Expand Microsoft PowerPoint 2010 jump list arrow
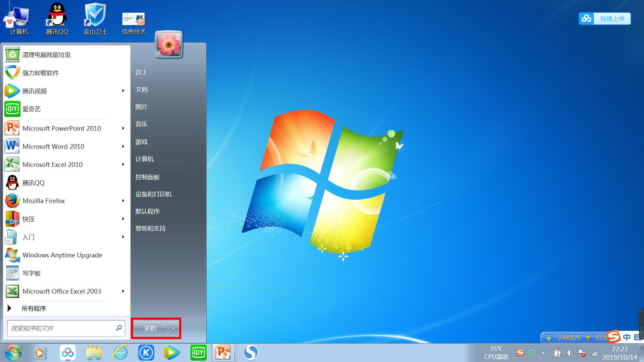The width and height of the screenshot is (644, 362). [x=123, y=128]
